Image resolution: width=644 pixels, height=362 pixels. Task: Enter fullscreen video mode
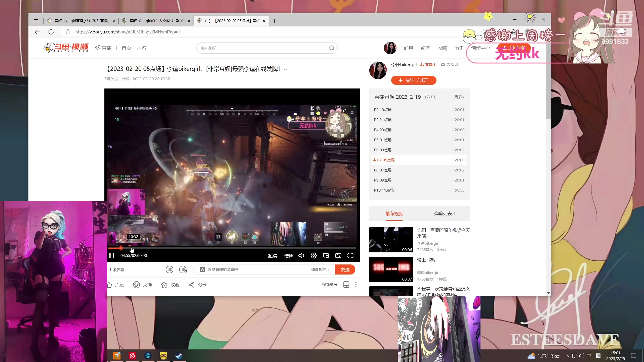pyautogui.click(x=350, y=256)
